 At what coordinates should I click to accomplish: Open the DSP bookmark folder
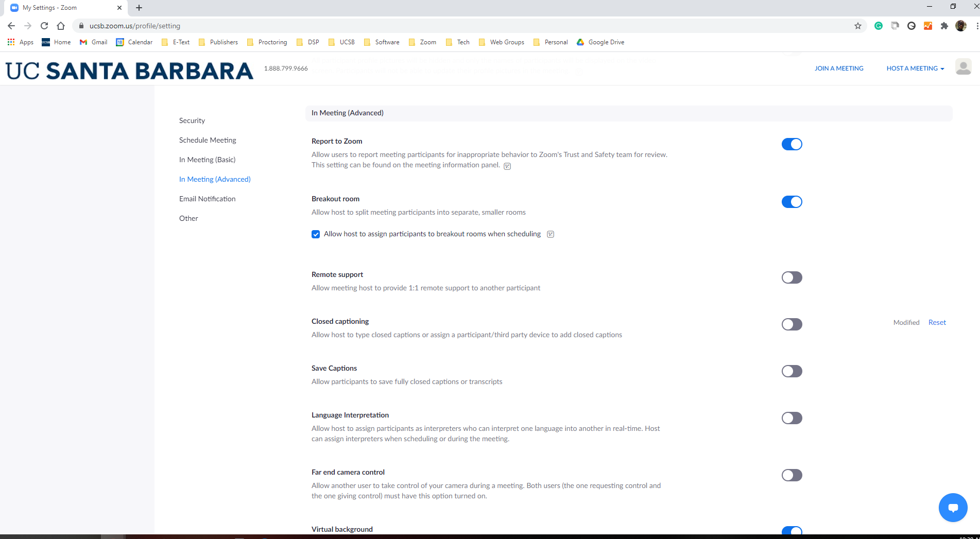point(308,42)
